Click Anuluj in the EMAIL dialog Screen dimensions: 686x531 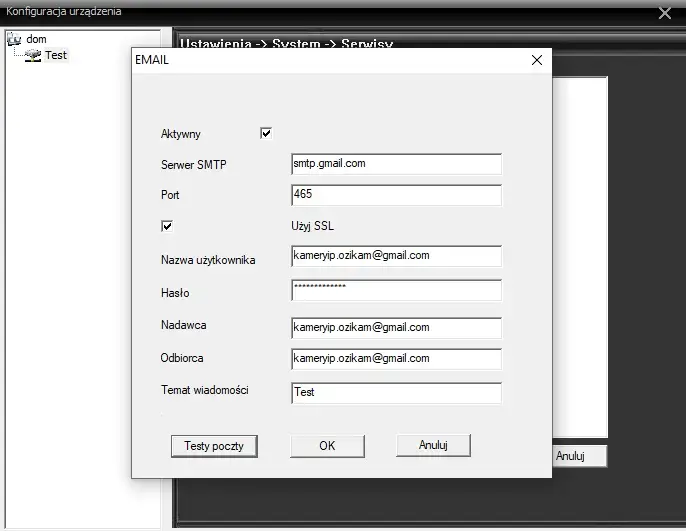coord(433,445)
